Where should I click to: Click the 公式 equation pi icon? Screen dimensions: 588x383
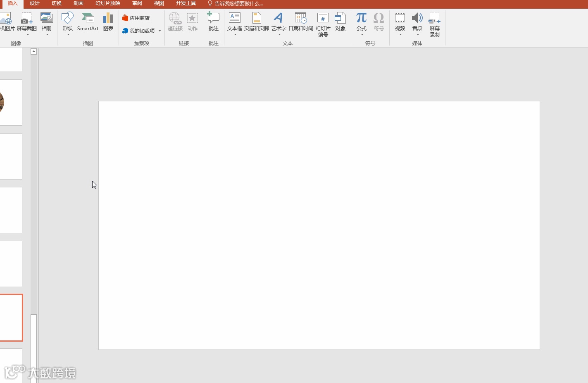tap(362, 18)
